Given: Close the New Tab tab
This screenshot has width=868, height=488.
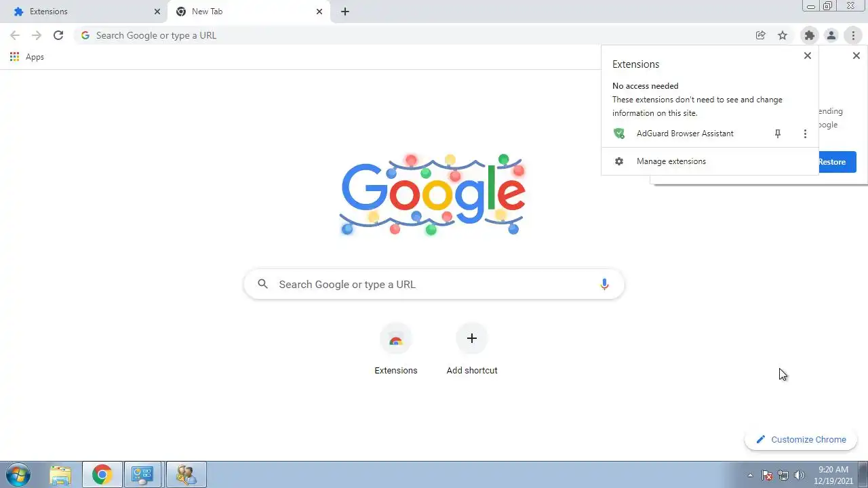Looking at the screenshot, I should click(319, 12).
